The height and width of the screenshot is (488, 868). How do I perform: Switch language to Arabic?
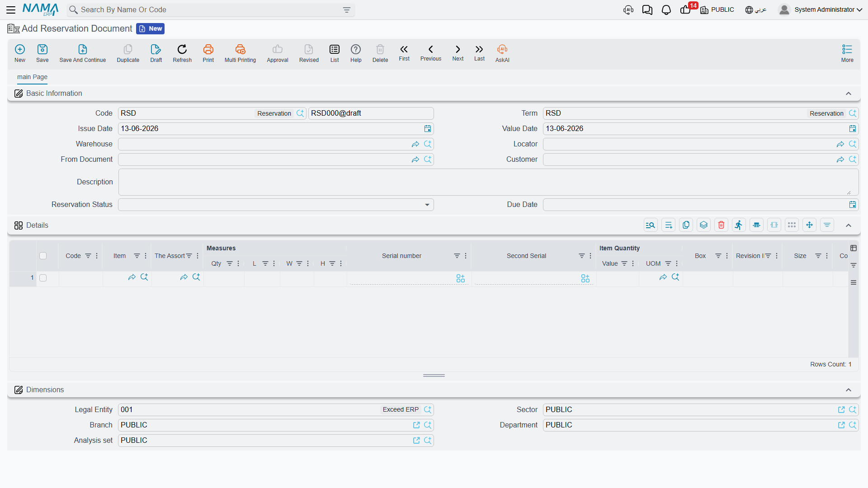[x=755, y=9]
